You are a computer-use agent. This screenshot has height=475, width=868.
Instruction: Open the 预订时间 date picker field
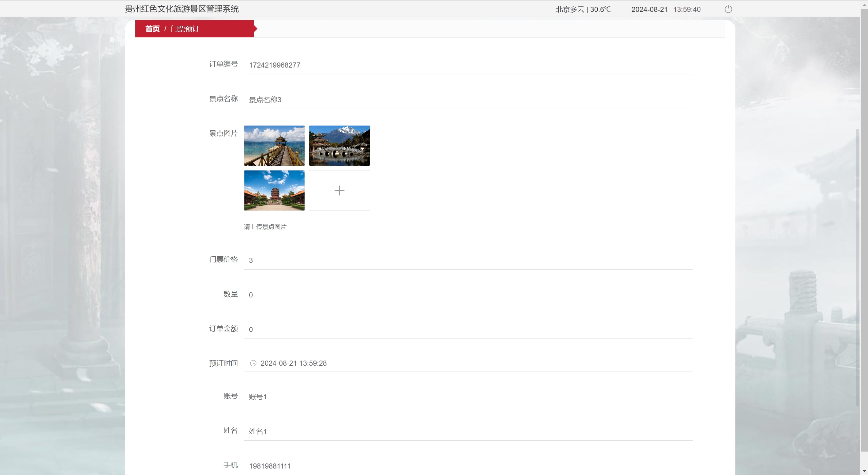[x=467, y=363]
